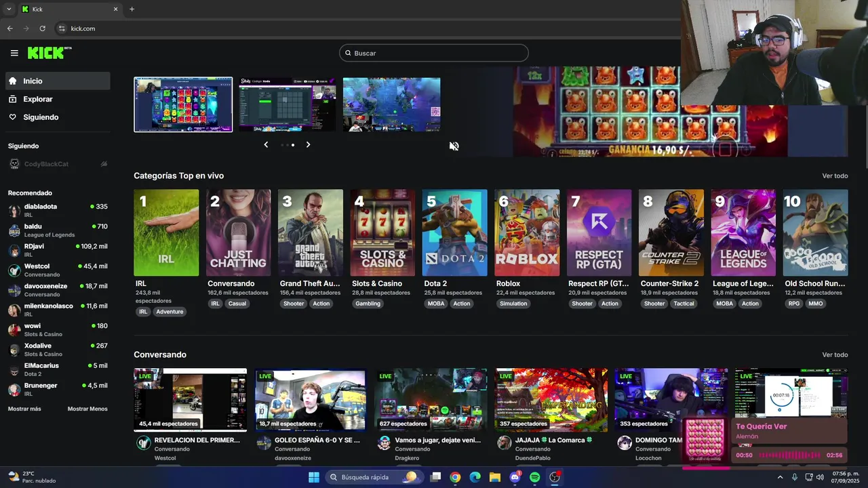Open the IRL category cover
Image resolution: width=868 pixels, height=488 pixels.
[166, 232]
